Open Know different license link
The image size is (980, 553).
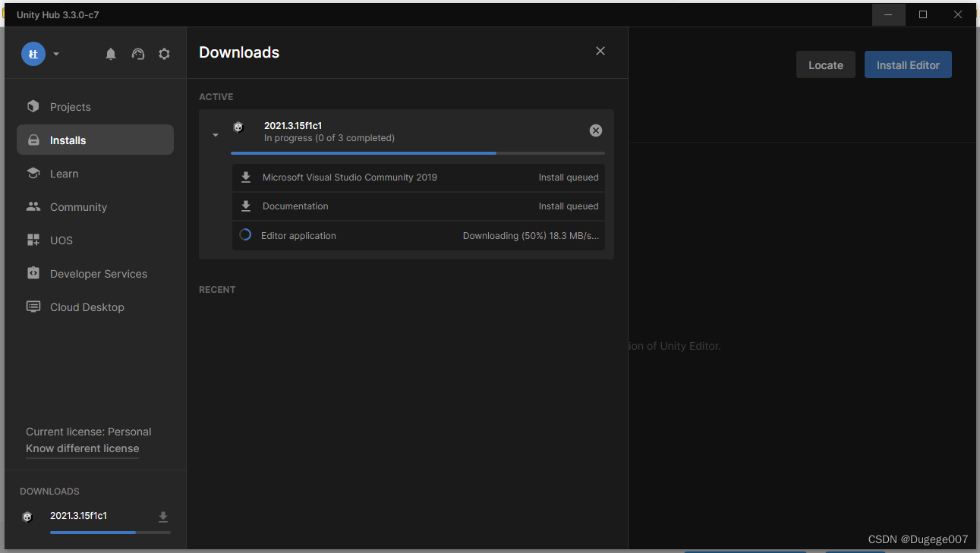click(83, 448)
